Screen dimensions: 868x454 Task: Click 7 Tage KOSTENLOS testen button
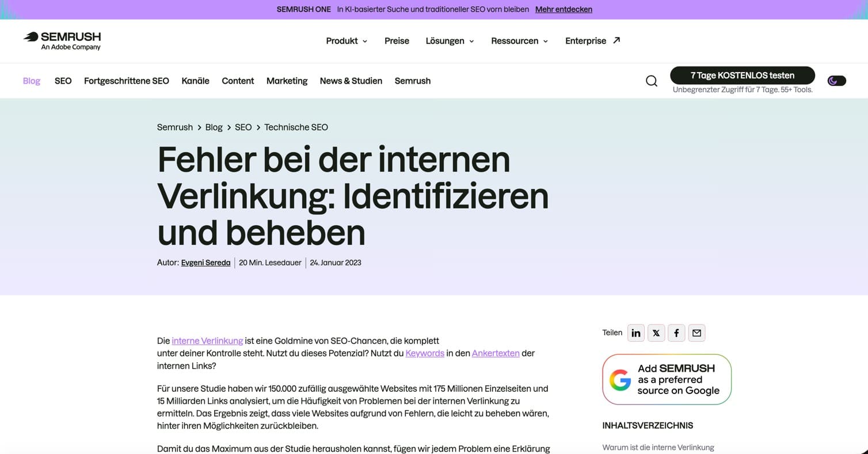click(743, 75)
